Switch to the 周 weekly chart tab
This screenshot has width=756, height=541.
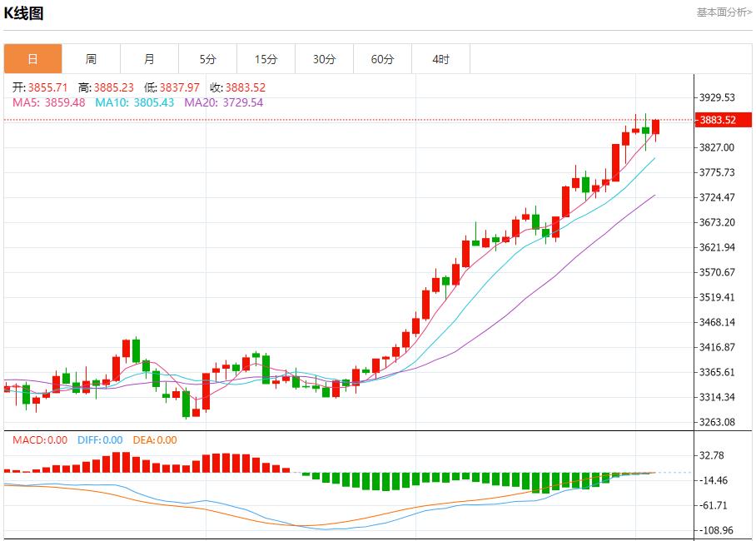(x=92, y=59)
